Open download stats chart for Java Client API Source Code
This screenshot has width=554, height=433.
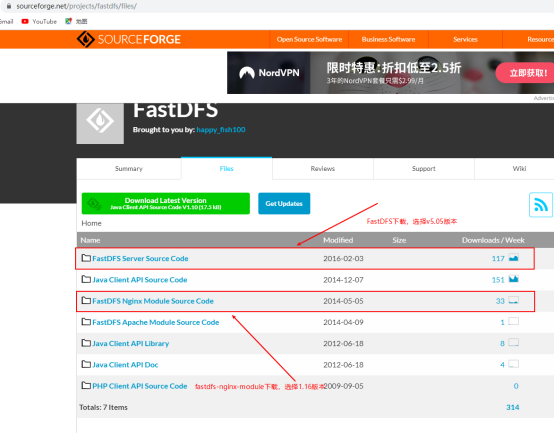point(513,279)
